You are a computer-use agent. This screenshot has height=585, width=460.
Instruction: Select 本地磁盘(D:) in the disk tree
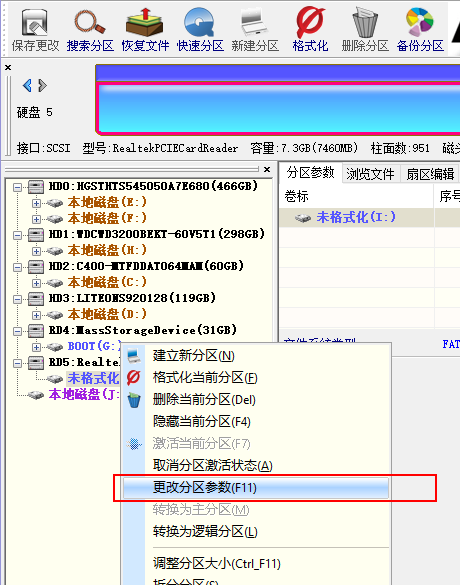pos(107,315)
